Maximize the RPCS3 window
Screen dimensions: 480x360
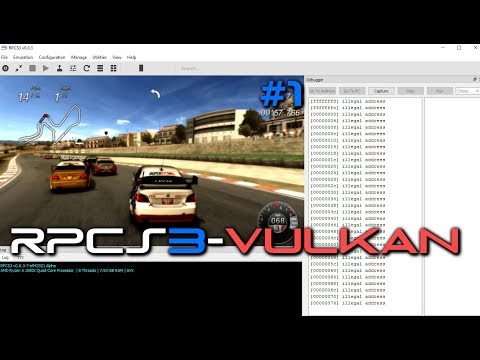tap(459, 48)
